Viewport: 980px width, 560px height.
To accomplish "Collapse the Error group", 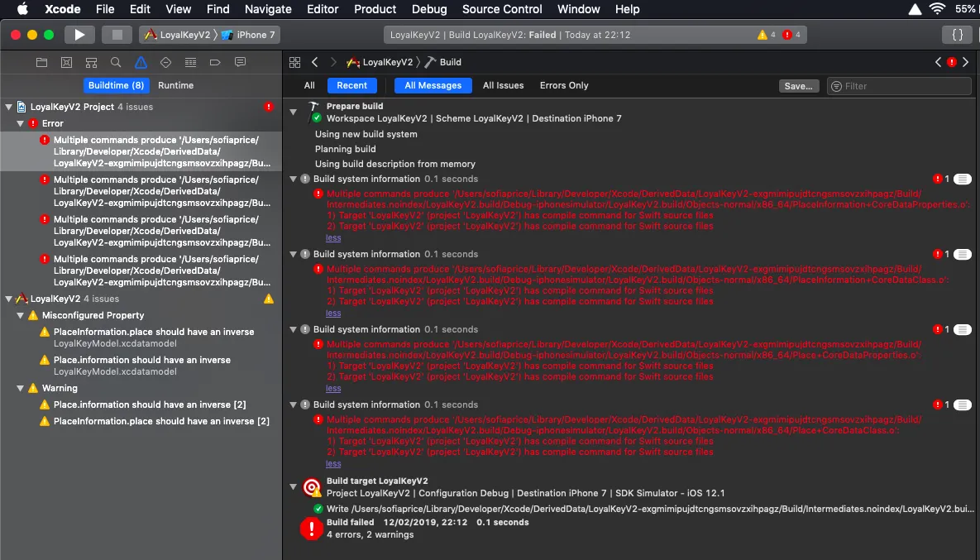I will (x=20, y=124).
